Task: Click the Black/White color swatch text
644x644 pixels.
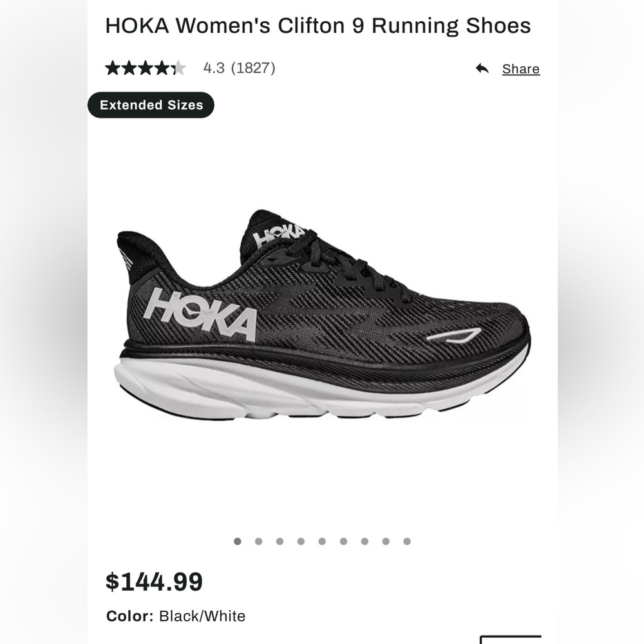Action: coord(201,616)
